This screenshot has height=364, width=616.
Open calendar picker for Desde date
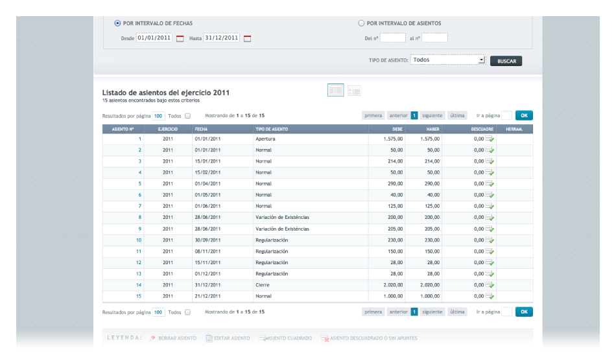pyautogui.click(x=180, y=38)
